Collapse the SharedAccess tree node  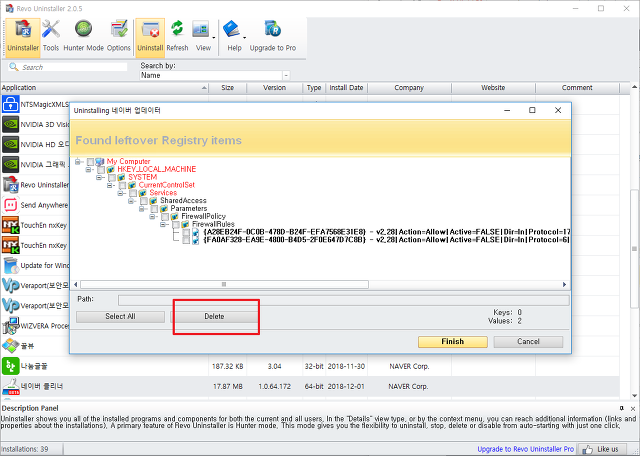tap(131, 201)
